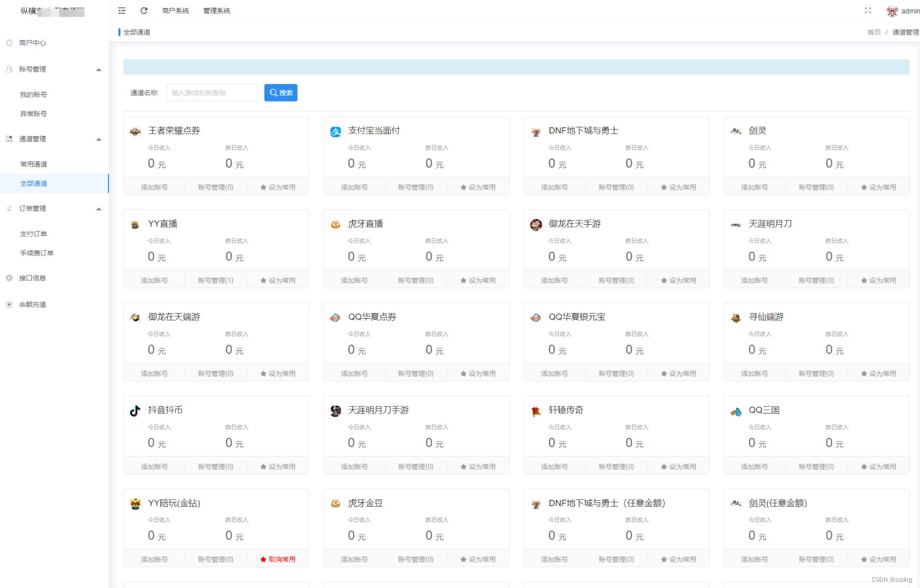Collapse the 订单管理 sidebar section

coord(98,208)
